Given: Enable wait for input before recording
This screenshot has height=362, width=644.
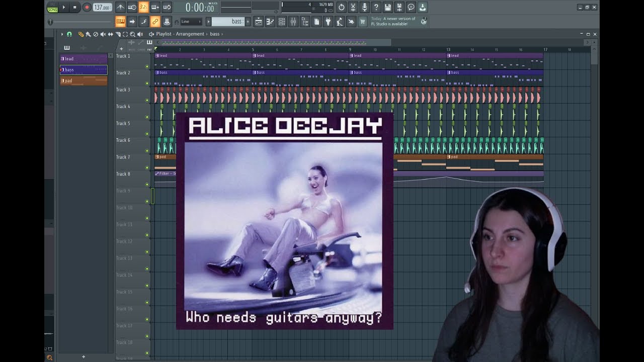Looking at the screenshot, I should point(132,7).
